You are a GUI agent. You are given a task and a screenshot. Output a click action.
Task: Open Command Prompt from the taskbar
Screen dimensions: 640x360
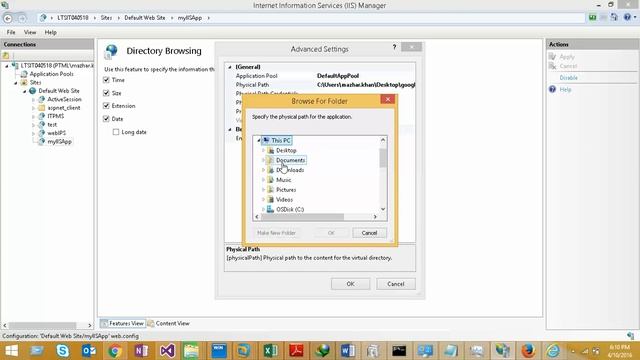coord(399,351)
